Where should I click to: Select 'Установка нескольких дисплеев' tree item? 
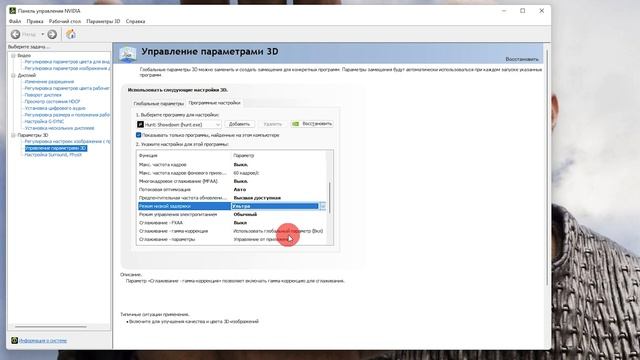point(60,128)
